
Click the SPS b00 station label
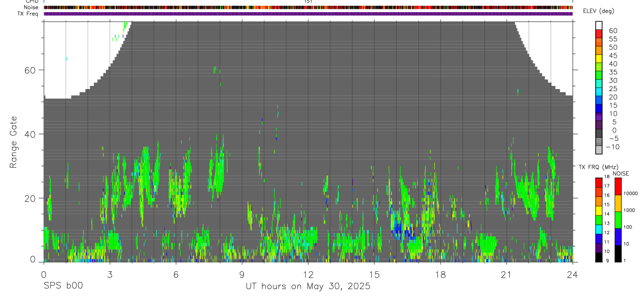[x=63, y=286]
